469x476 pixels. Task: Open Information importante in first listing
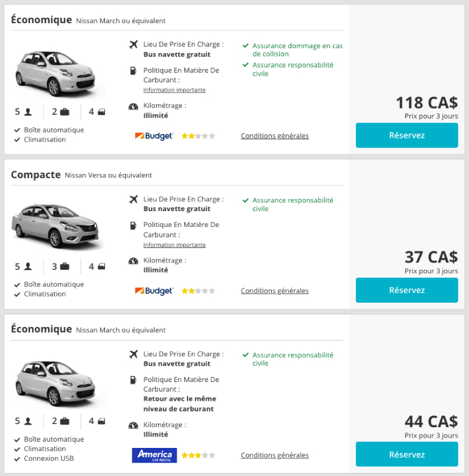tap(175, 90)
